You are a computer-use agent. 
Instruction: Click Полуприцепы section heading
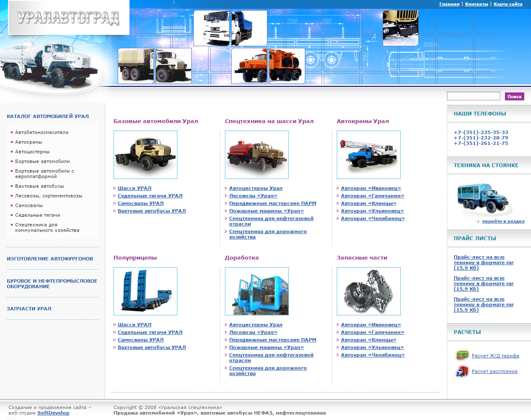pos(135,258)
